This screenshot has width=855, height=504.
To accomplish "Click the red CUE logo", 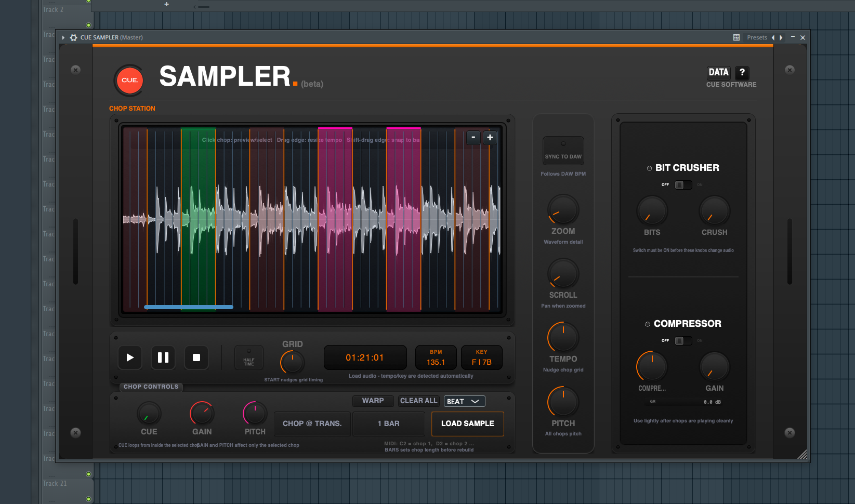I will [x=129, y=80].
